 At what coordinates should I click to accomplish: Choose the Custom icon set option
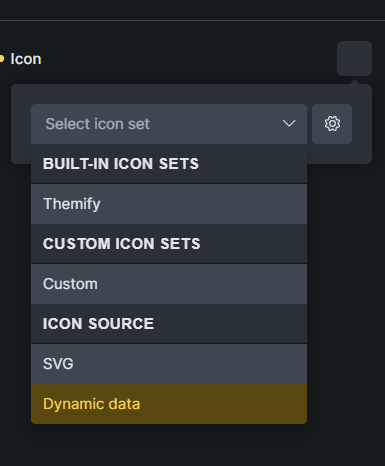tap(169, 284)
